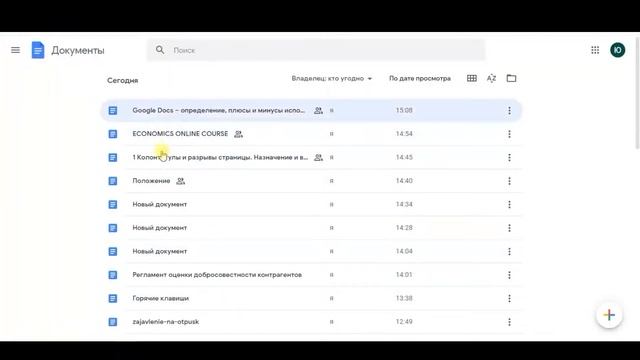Viewport: 640px width, 360px height.
Task: Create a new document with plus button
Action: pos(609,315)
